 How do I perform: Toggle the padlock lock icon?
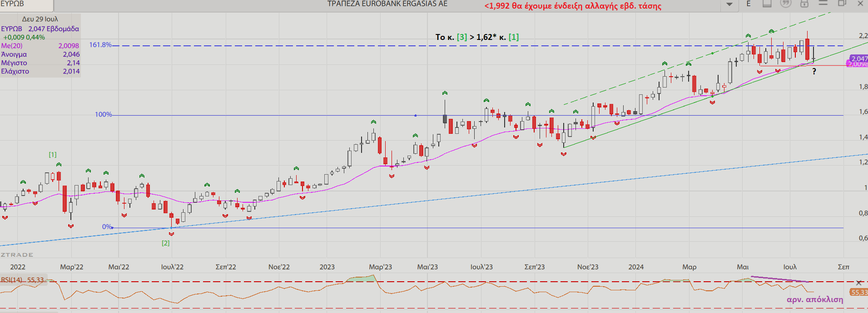point(804,4)
